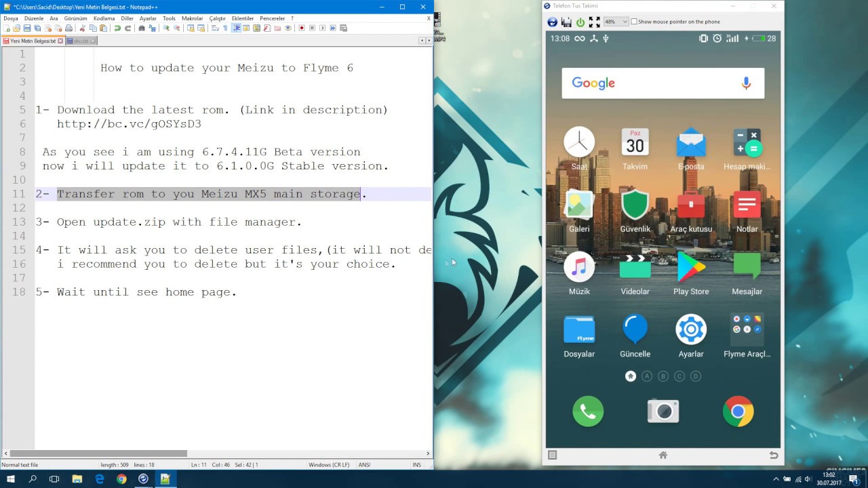
Task: Click the Copy toolbar icon
Action: coord(93,28)
